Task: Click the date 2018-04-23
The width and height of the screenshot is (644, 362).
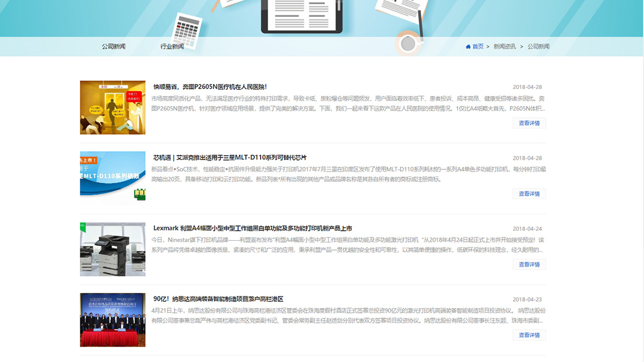Action: [527, 299]
